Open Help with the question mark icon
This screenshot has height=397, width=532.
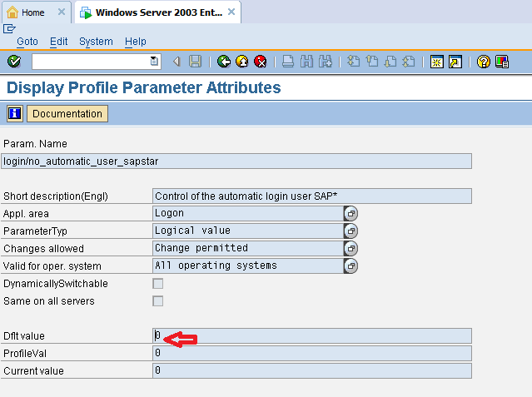pyautogui.click(x=483, y=62)
